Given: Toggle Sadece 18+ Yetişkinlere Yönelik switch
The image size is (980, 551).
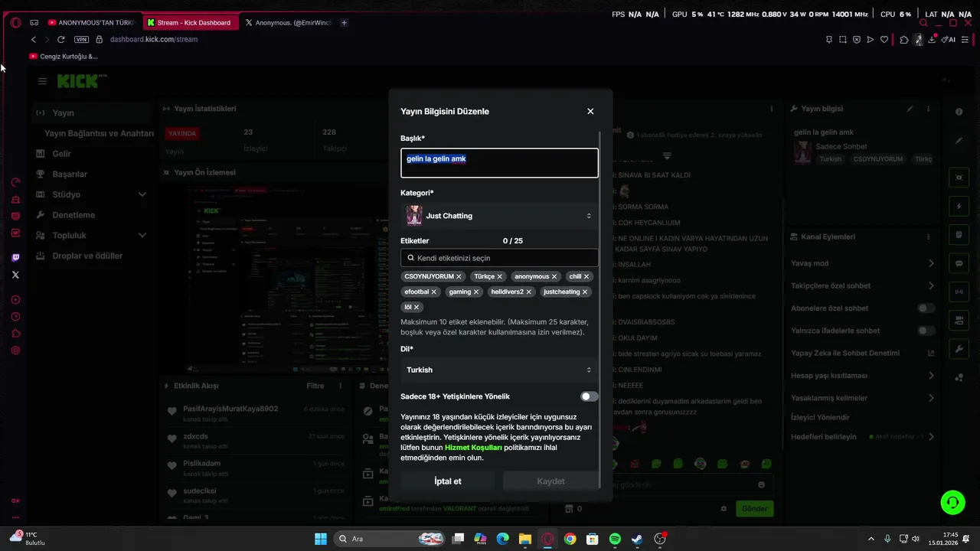Looking at the screenshot, I should (589, 396).
